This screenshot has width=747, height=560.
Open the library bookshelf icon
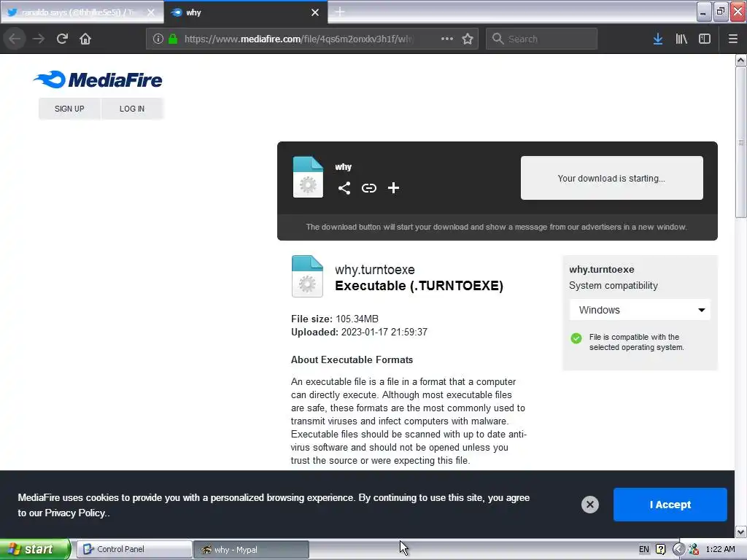click(681, 39)
